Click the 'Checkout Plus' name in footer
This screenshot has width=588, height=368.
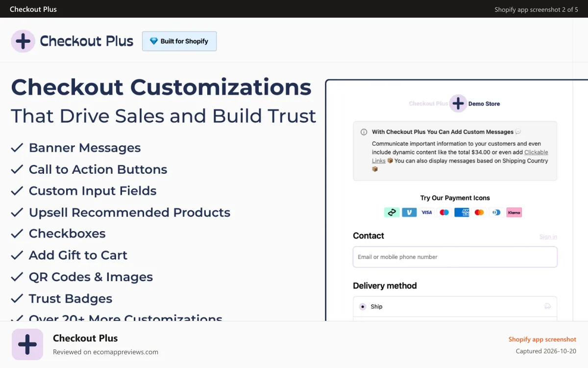[x=85, y=338]
